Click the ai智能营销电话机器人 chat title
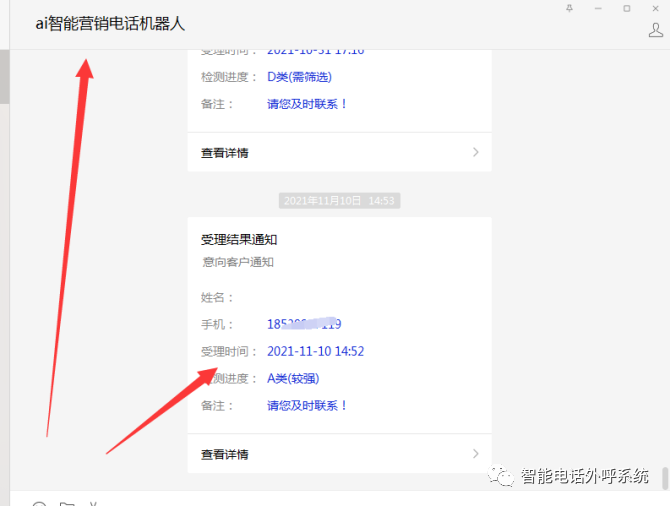Screen dimensions: 670x506 [110, 24]
